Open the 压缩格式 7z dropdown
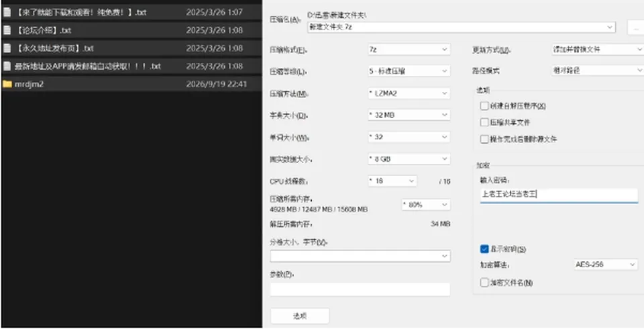The height and width of the screenshot is (329, 644). tap(409, 50)
